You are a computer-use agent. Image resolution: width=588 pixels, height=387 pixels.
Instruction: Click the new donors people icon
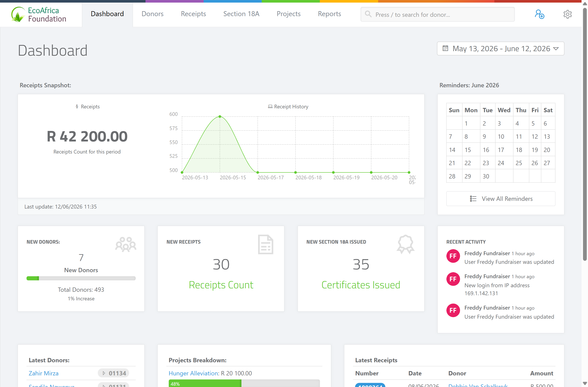[x=126, y=244]
